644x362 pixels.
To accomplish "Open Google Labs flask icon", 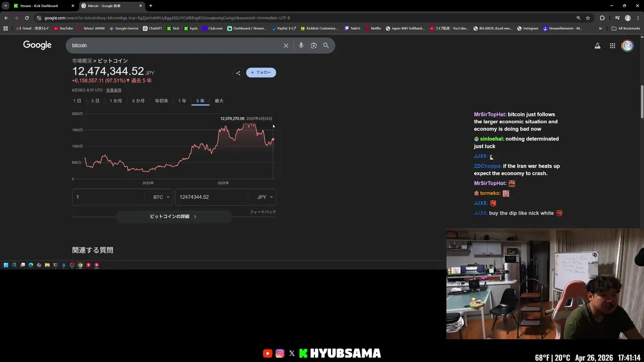I will tap(597, 46).
